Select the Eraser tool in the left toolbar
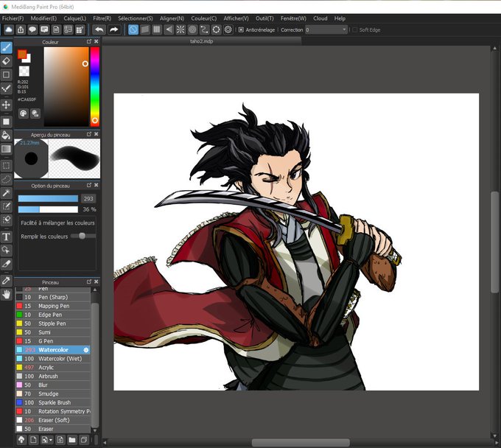The image size is (501, 448). pyautogui.click(x=6, y=61)
